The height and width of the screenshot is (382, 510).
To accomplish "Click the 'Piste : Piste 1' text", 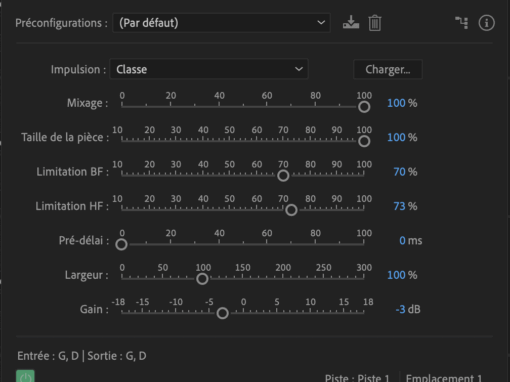I will (357, 378).
